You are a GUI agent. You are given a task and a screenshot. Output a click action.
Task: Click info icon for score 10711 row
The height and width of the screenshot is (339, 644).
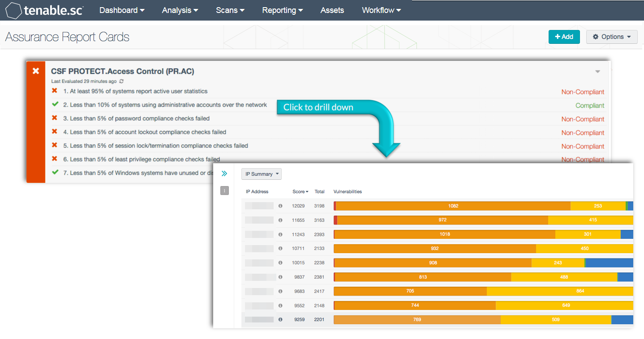point(280,249)
